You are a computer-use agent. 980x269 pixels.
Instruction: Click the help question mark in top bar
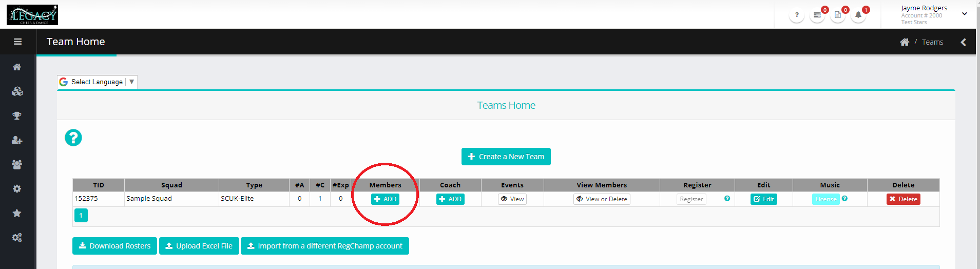[797, 15]
